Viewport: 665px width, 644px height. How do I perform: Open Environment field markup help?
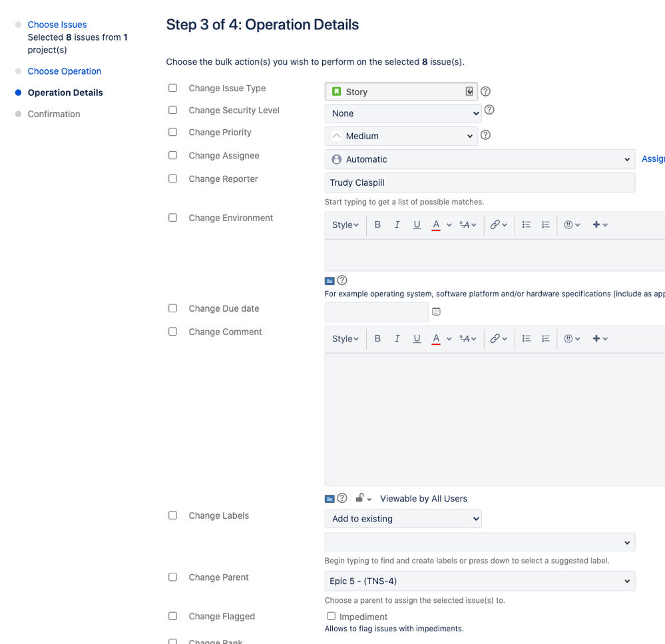[342, 280]
